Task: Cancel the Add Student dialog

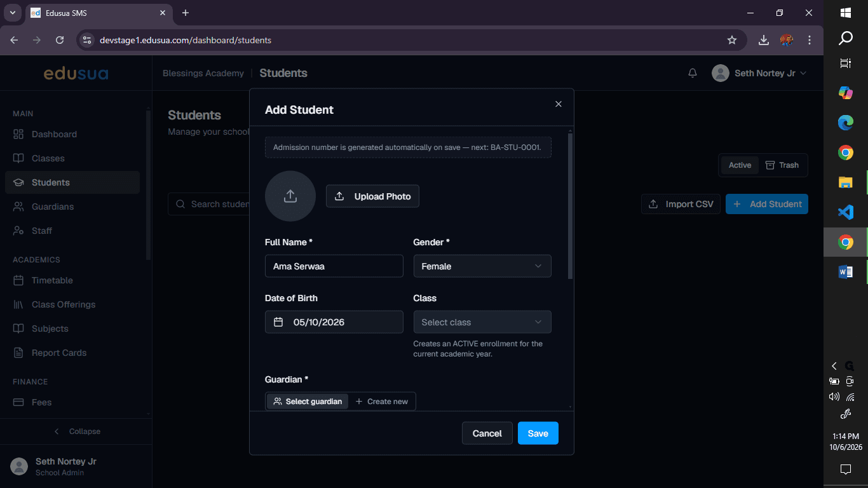Action: click(x=487, y=433)
